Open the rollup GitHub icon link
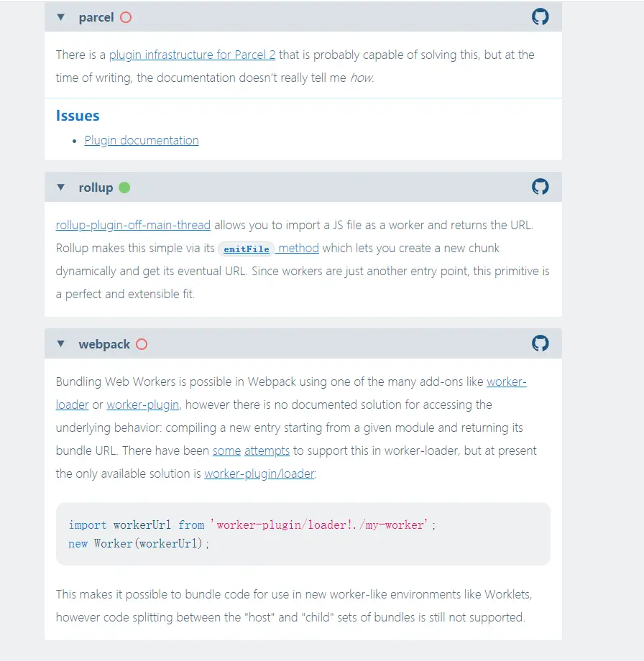This screenshot has width=644, height=661. coord(540,187)
